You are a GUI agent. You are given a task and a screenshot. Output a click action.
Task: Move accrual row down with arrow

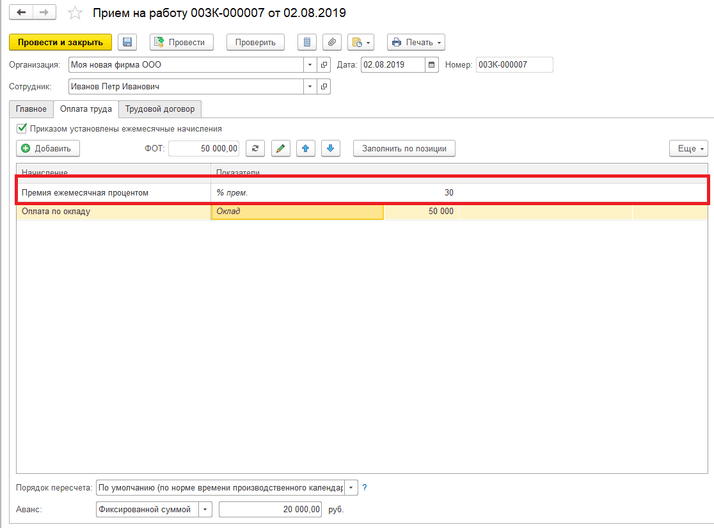coord(331,148)
